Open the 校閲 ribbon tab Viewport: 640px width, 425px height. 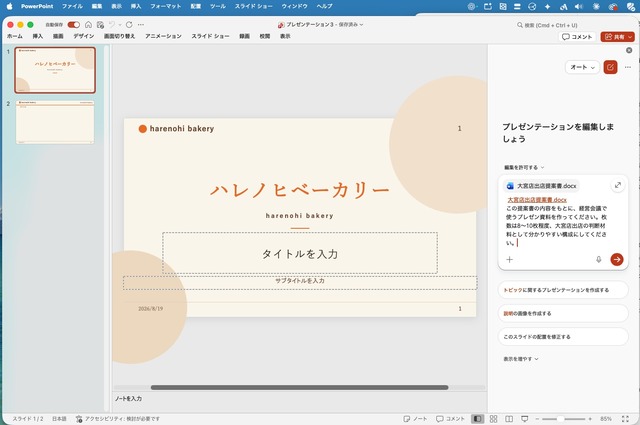pyautogui.click(x=265, y=36)
